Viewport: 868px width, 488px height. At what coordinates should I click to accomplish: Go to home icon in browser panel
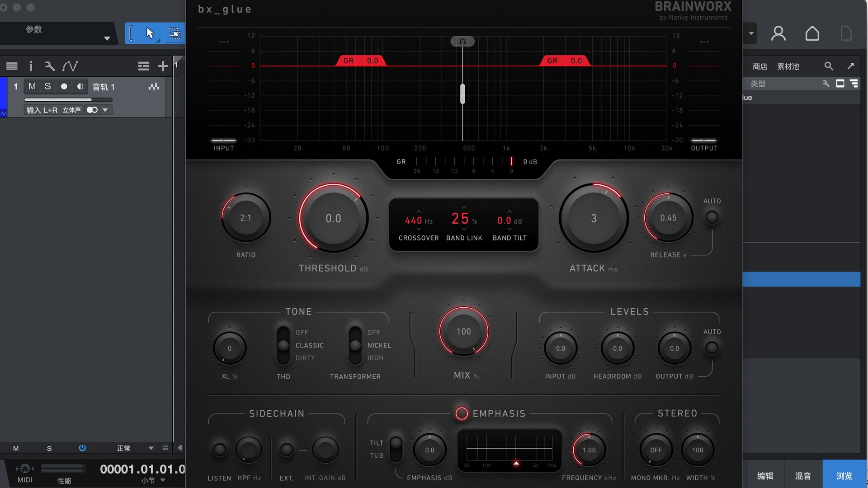(x=812, y=33)
